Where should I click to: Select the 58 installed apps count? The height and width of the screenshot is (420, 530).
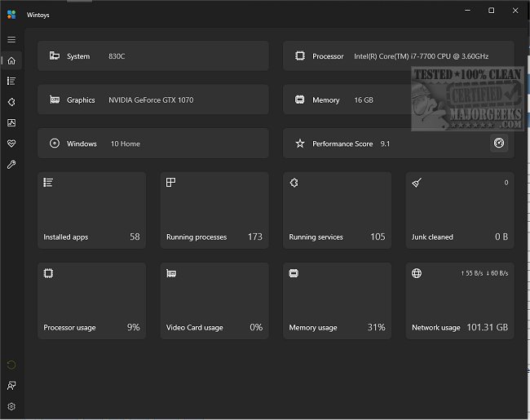[x=135, y=237]
